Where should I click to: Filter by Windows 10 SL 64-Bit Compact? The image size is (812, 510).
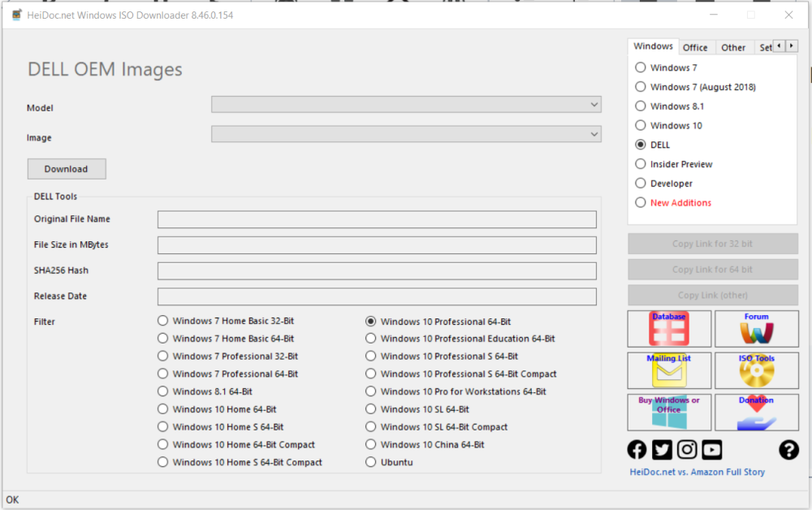click(437, 426)
